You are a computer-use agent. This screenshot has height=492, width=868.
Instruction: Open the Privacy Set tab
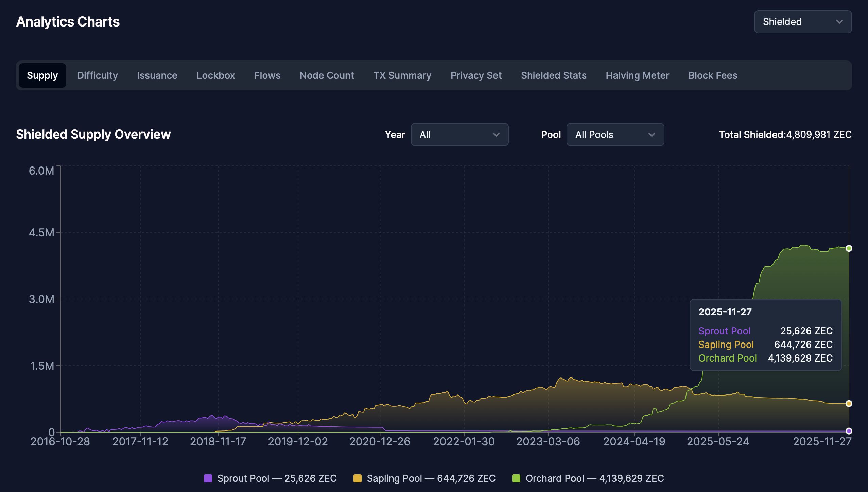click(475, 75)
